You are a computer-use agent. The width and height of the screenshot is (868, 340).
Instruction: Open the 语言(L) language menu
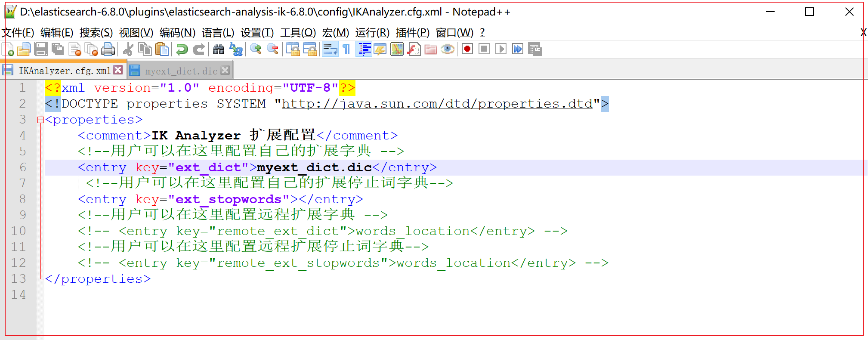click(218, 33)
